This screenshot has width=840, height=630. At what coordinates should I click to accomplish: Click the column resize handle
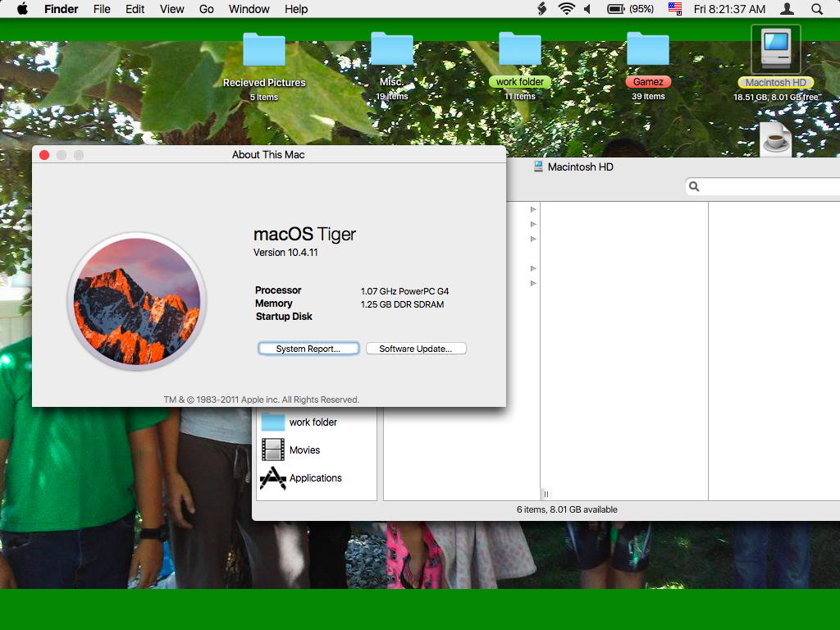click(546, 494)
